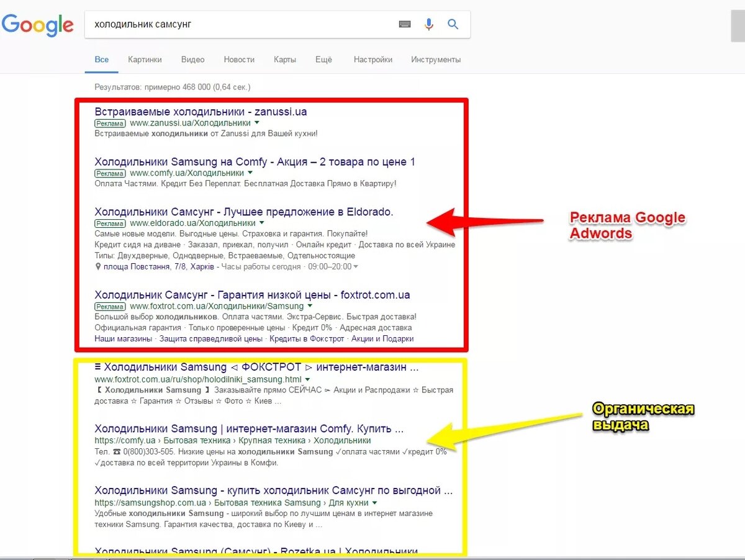Click snippet Типы: Двухдверные, Однодверные, Встраеваемые
Image resolution: width=745 pixels, height=560 pixels.
pos(225,256)
